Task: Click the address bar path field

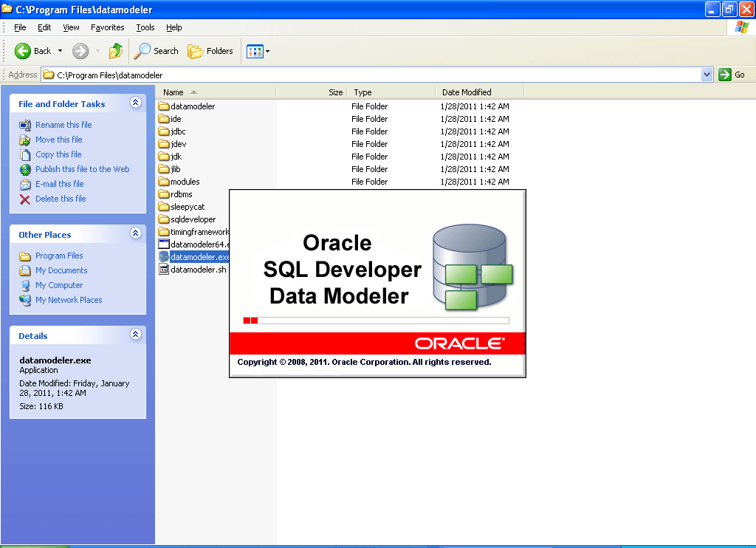Action: click(x=371, y=75)
